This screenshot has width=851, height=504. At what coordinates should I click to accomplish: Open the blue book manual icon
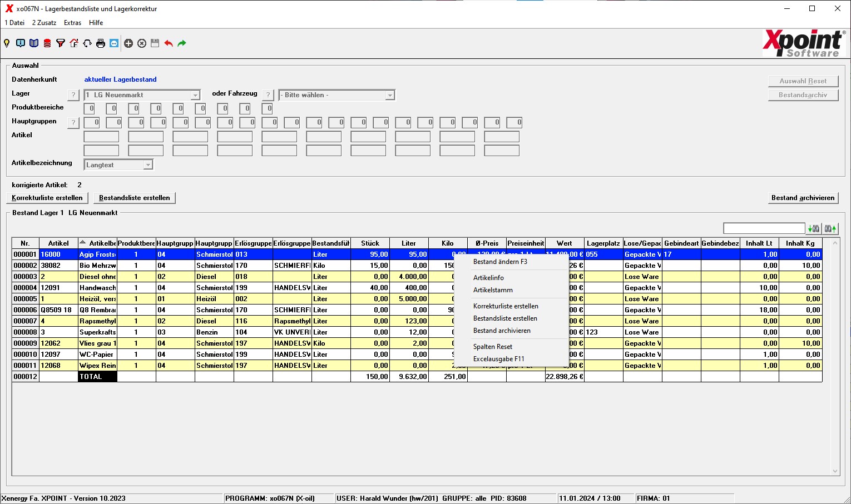[34, 43]
